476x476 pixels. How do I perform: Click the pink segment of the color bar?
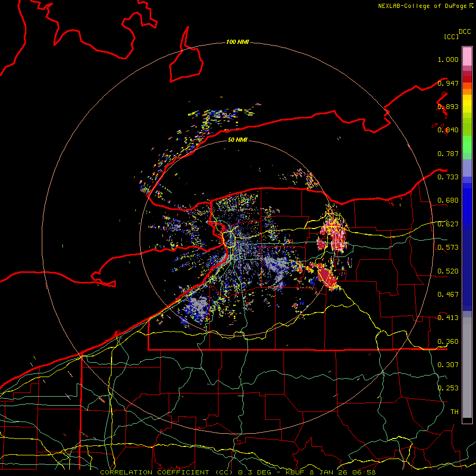(467, 57)
